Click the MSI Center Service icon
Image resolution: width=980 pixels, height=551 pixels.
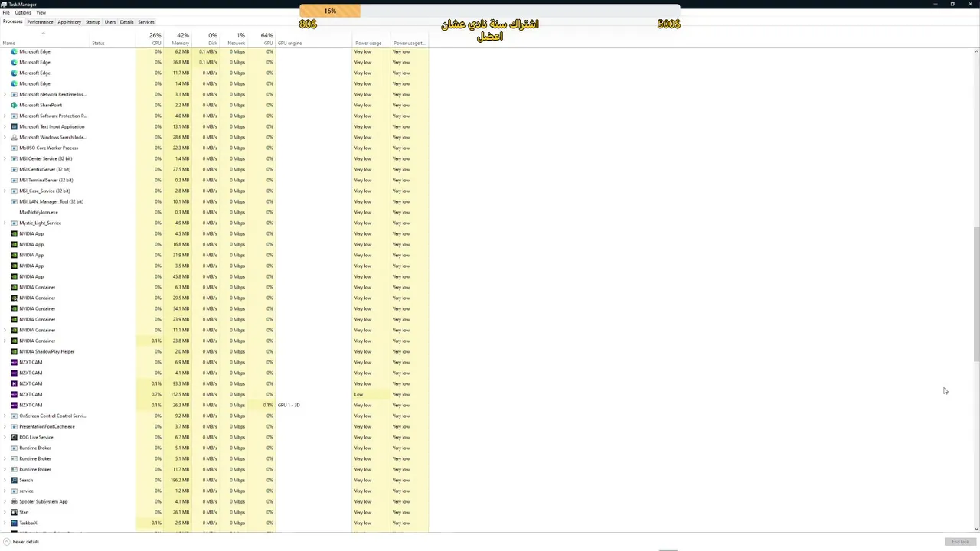[14, 158]
